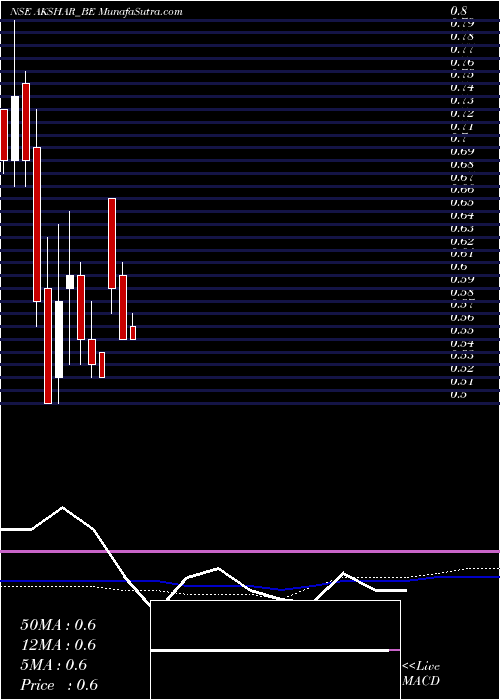
Task: Select the 0.6 price level label
Action: [459, 267]
